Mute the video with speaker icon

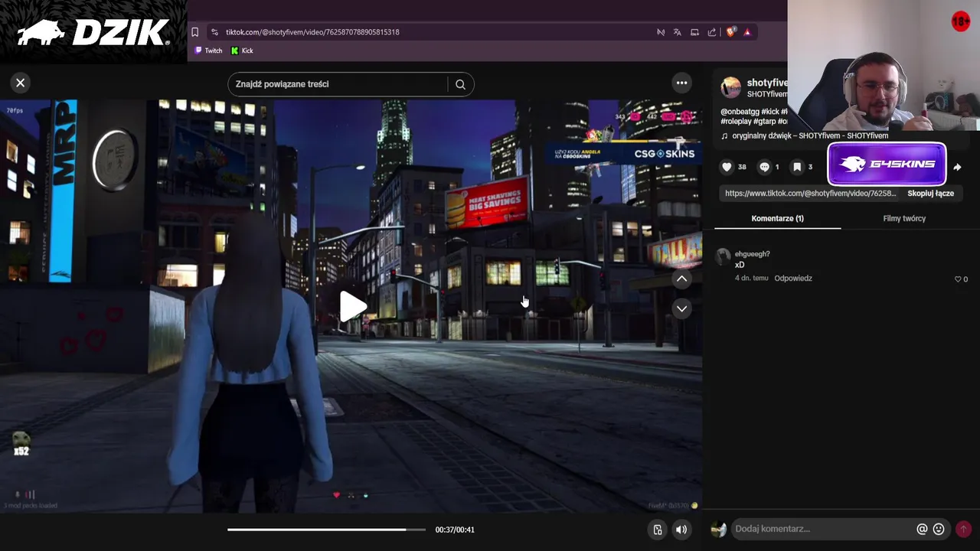681,530
